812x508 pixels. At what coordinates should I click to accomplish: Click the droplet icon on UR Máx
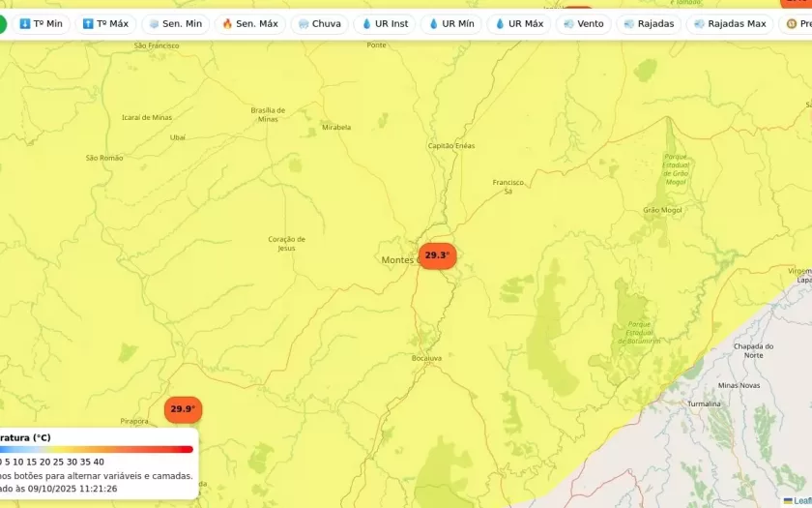(501, 24)
